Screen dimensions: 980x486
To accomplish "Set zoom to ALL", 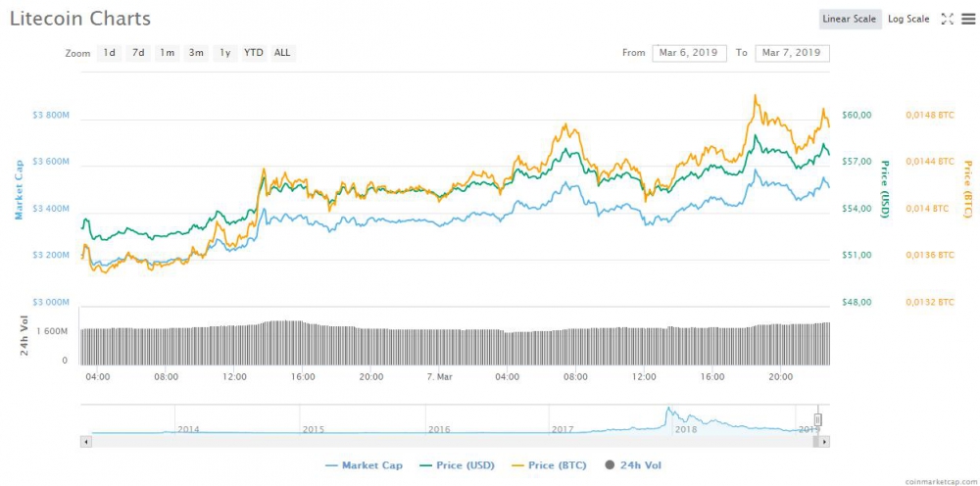I will click(282, 53).
